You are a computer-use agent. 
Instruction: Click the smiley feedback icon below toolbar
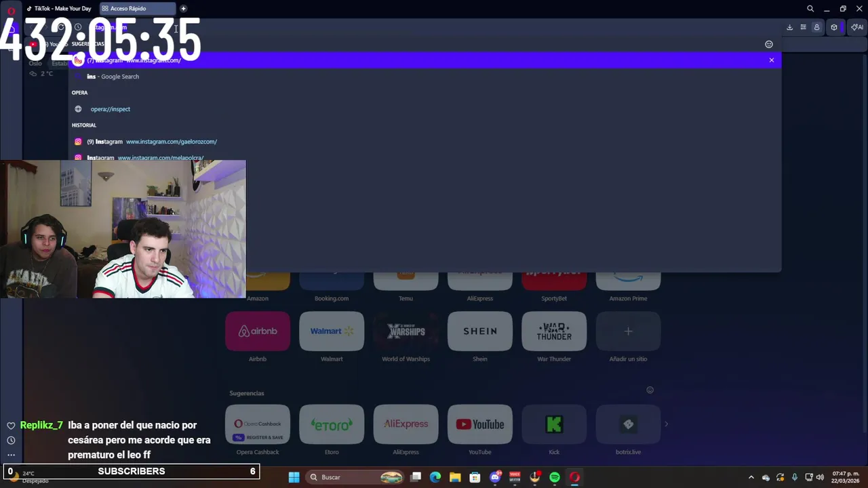tap(769, 44)
